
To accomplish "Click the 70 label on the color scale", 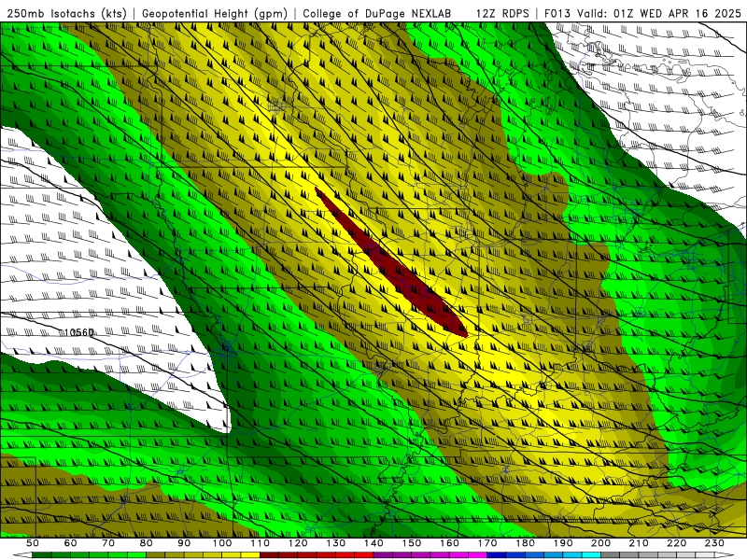I will point(108,543).
